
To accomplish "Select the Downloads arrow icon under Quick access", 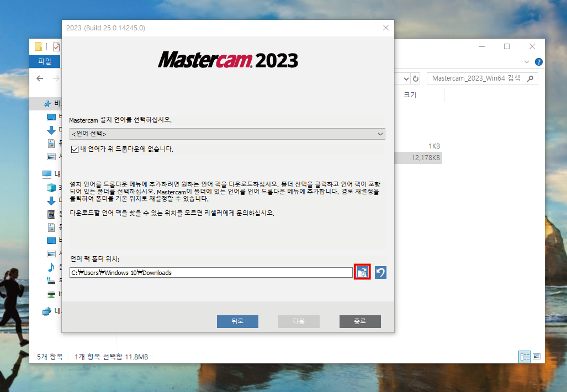I will pyautogui.click(x=51, y=130).
